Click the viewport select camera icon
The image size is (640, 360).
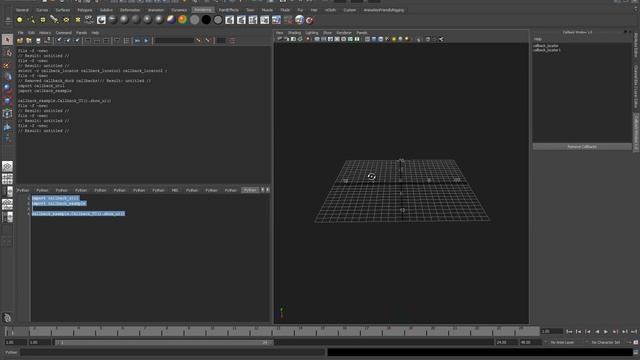280,39
